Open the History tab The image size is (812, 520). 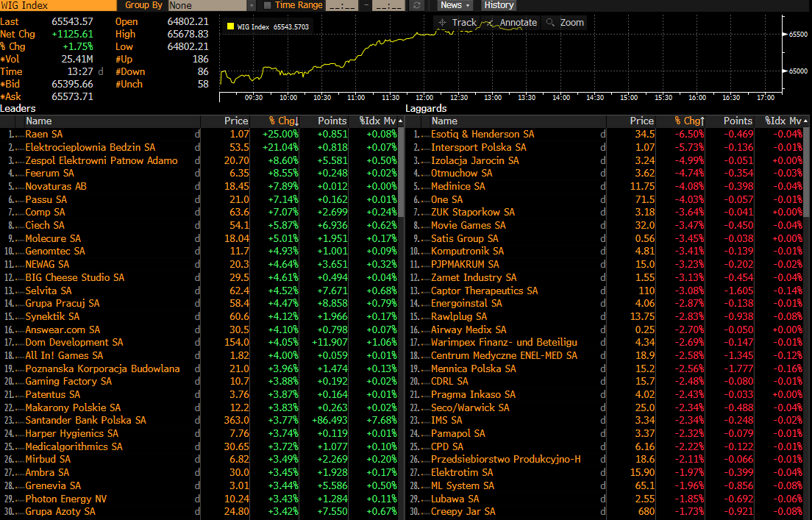point(499,5)
